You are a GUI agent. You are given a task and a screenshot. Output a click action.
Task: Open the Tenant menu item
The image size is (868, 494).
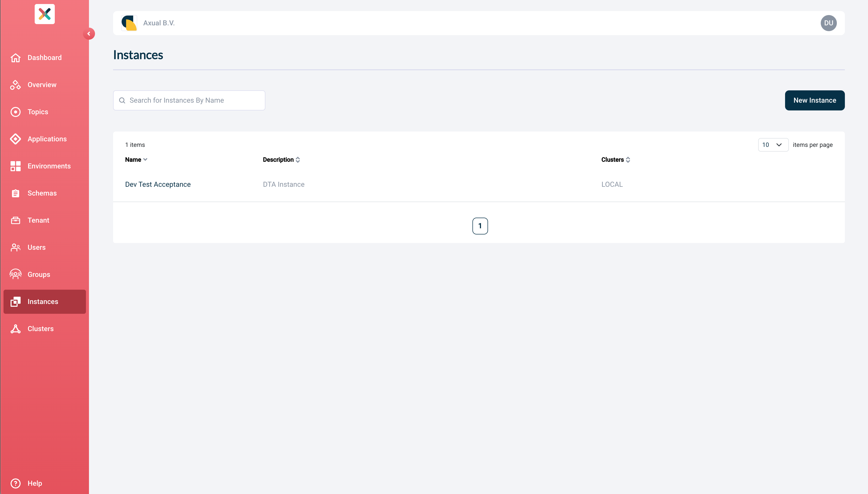(38, 220)
